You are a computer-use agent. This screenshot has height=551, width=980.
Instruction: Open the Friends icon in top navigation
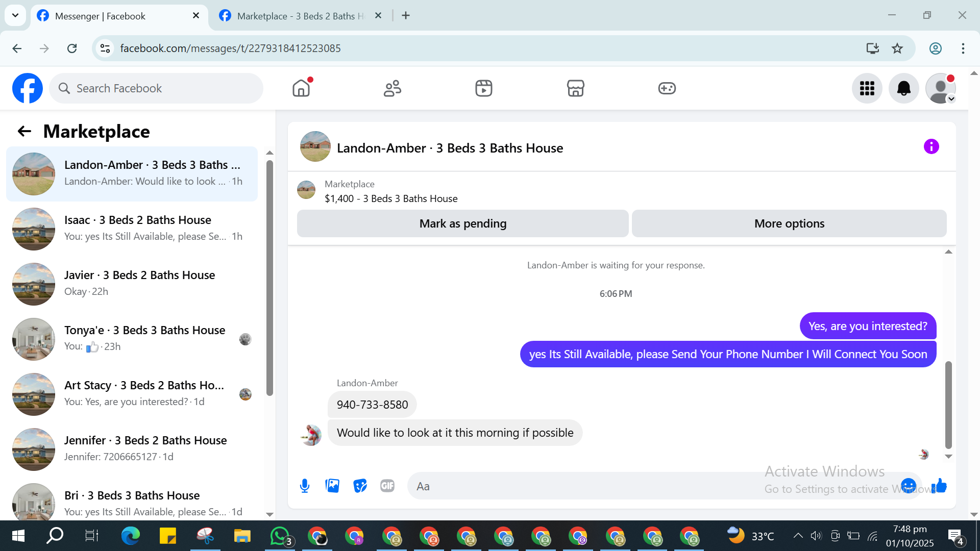393,88
